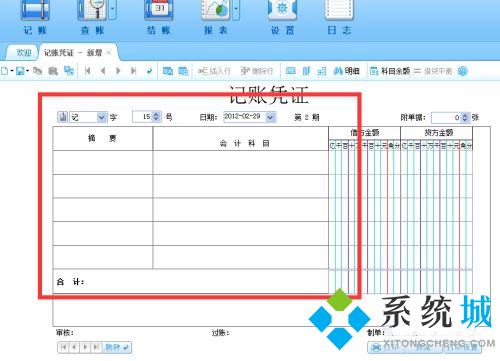The image size is (500, 361).
Task: Go to first voucher using toolbar arrow
Action: (88, 71)
